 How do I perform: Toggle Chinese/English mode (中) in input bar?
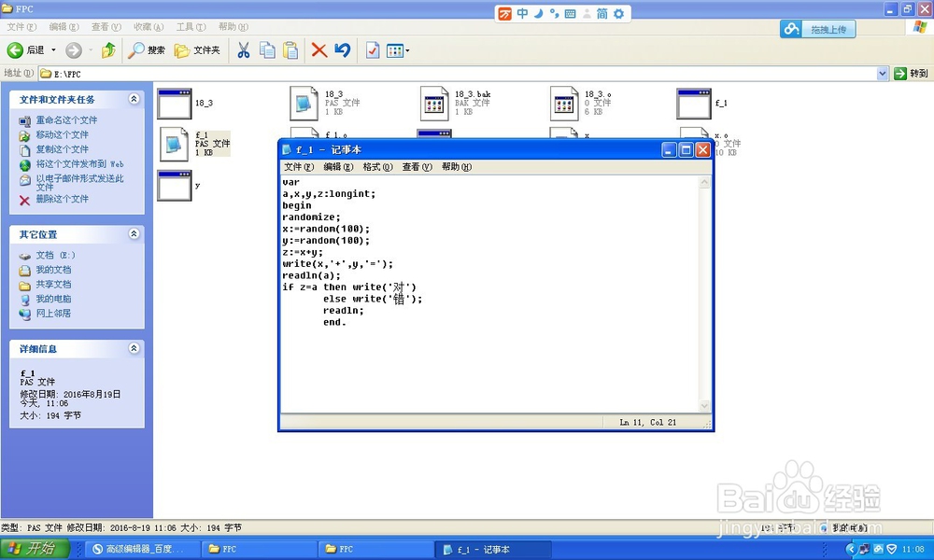tap(522, 14)
